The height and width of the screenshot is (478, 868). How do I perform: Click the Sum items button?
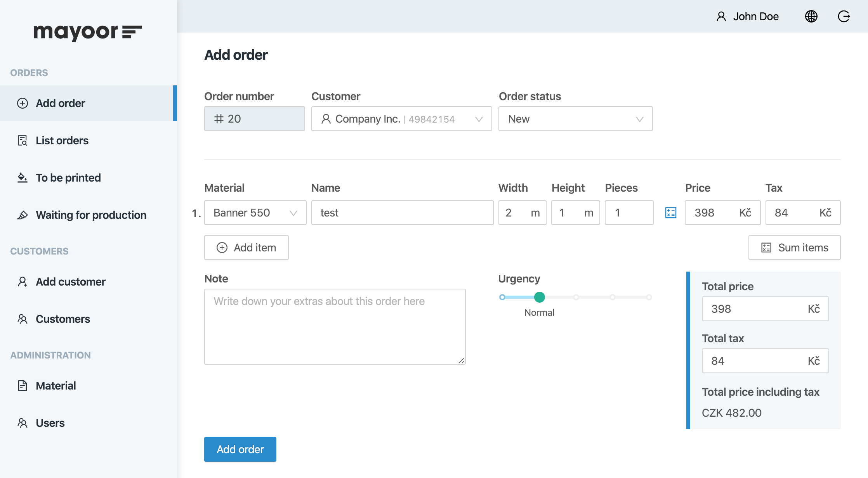794,248
